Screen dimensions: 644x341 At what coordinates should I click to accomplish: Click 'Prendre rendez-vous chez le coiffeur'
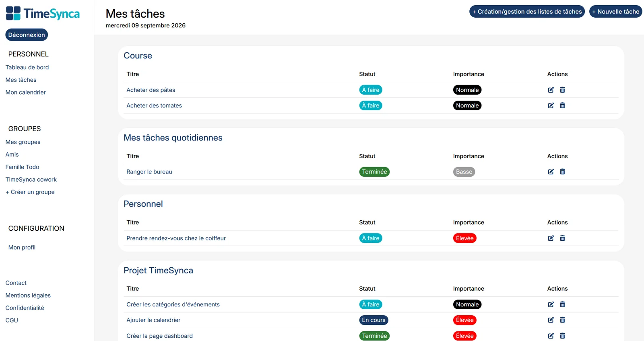(176, 238)
